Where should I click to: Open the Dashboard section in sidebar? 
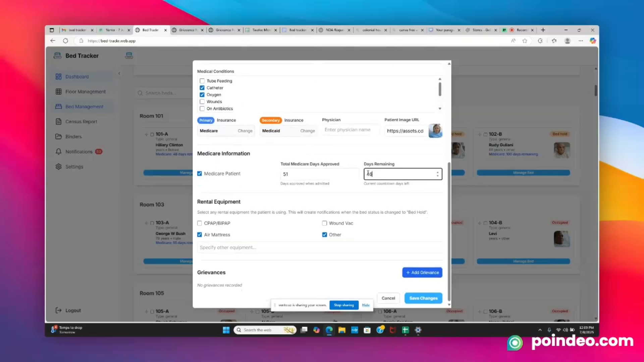77,76
